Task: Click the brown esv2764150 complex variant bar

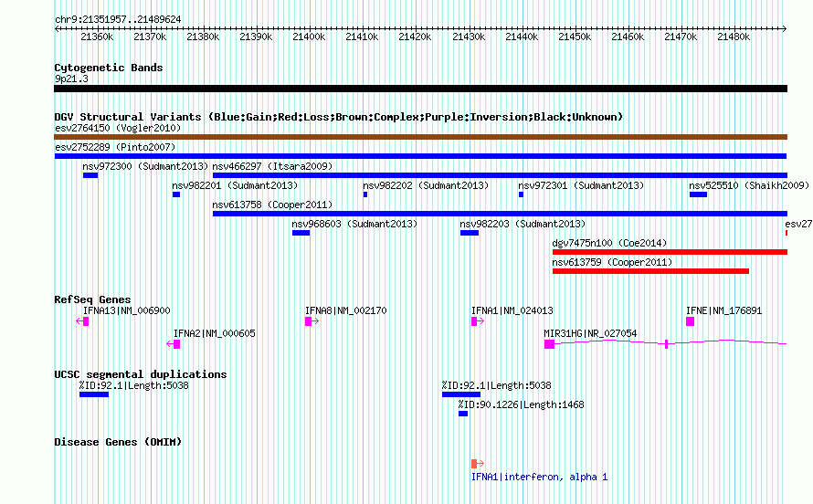Action: 420,137
